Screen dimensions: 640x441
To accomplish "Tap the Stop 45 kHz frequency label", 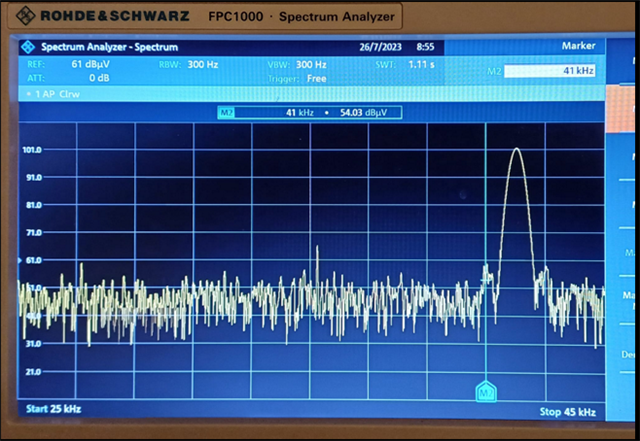I will pyautogui.click(x=567, y=412).
